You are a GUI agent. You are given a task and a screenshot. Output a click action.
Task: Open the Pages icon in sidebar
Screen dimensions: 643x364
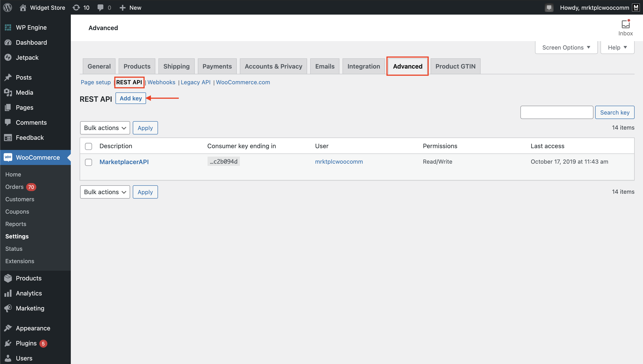(x=8, y=107)
